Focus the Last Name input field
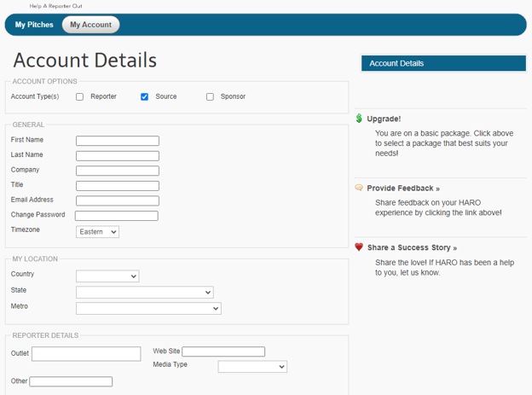 point(118,156)
